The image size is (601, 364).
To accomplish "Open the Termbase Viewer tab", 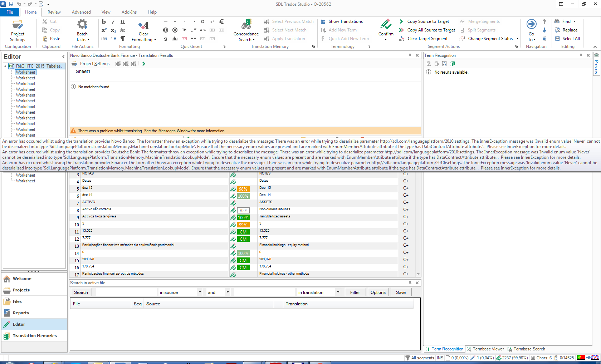I will pos(485,349).
